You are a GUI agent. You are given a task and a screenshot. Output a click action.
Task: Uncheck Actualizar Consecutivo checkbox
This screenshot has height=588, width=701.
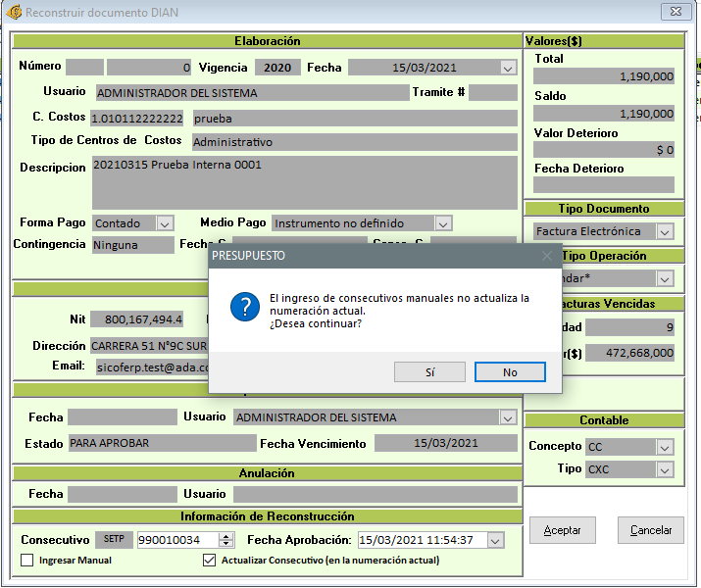[209, 561]
